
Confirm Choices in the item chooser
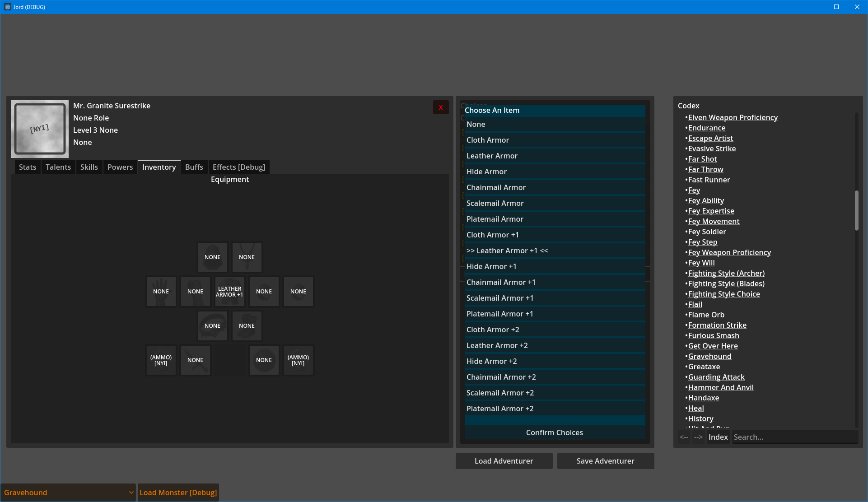pos(555,432)
